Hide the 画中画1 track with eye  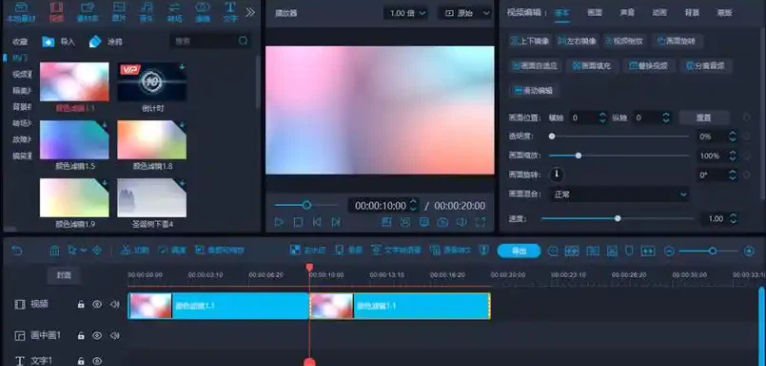(97, 336)
